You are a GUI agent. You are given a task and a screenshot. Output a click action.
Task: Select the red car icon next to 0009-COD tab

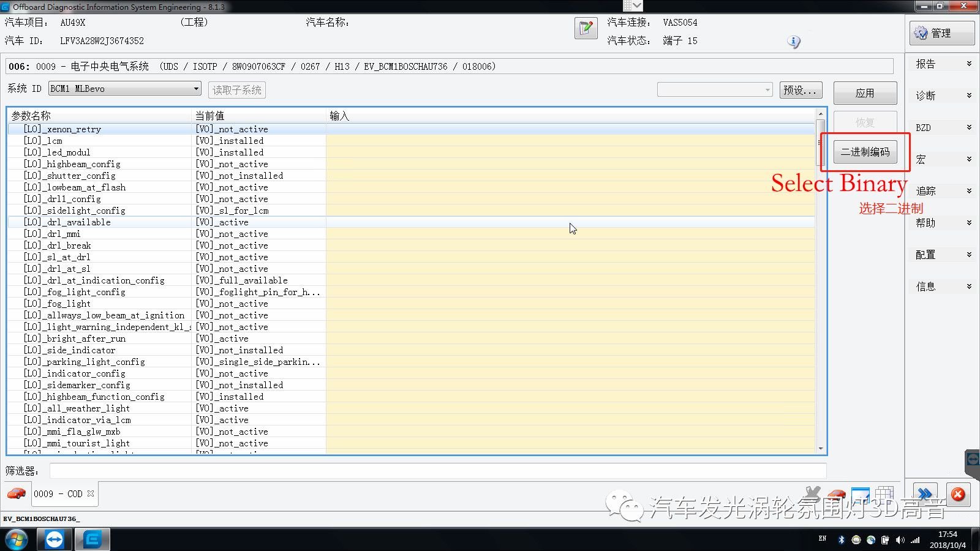coord(17,493)
